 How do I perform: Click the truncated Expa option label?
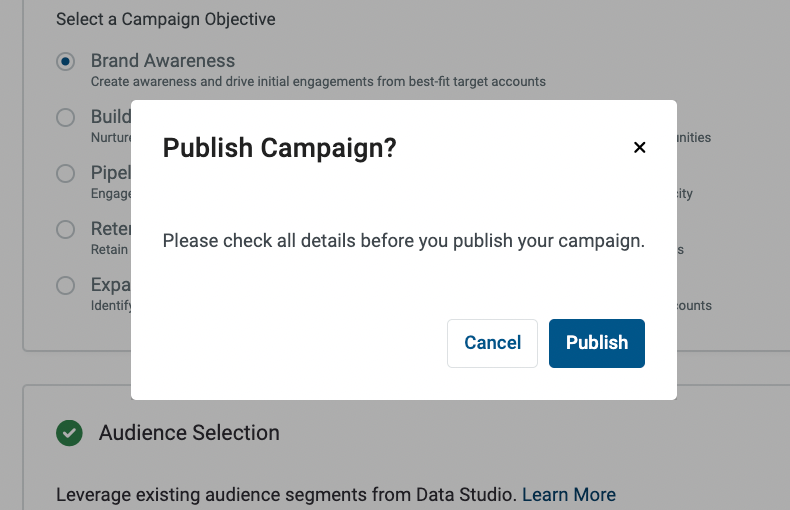[x=111, y=285]
